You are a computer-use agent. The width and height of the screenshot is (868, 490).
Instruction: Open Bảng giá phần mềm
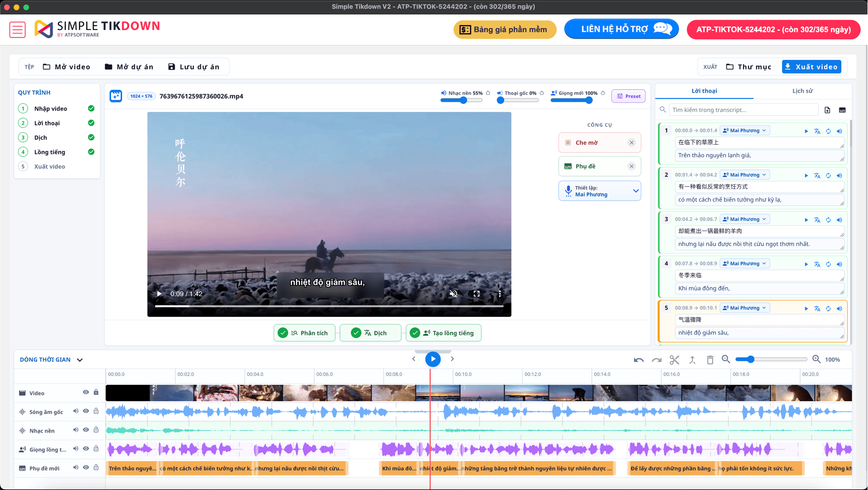(x=505, y=29)
